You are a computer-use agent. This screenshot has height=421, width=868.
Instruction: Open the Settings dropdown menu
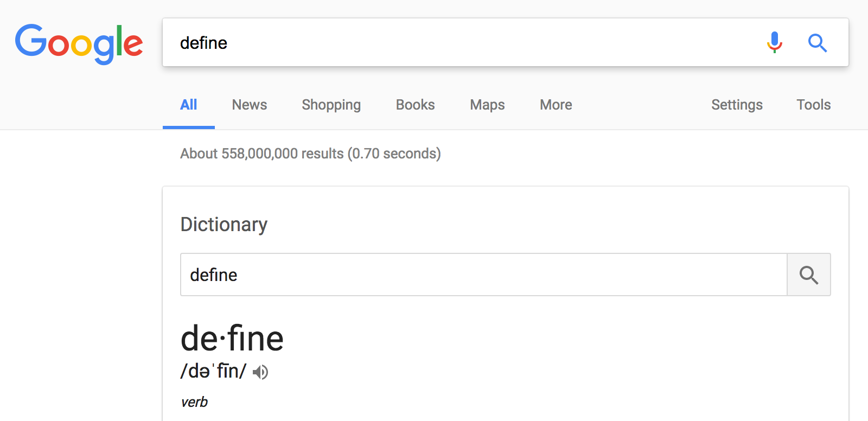(737, 105)
